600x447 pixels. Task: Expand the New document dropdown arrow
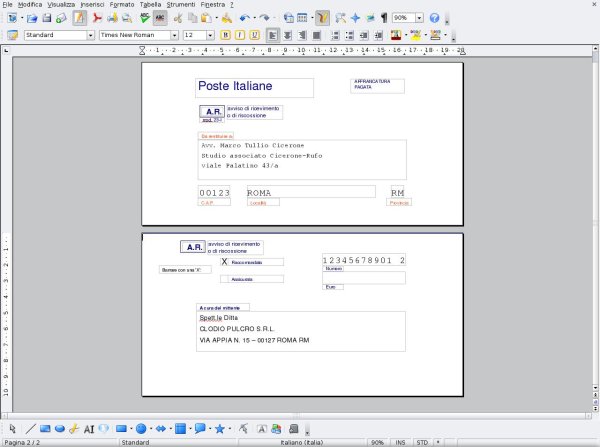coord(22,18)
